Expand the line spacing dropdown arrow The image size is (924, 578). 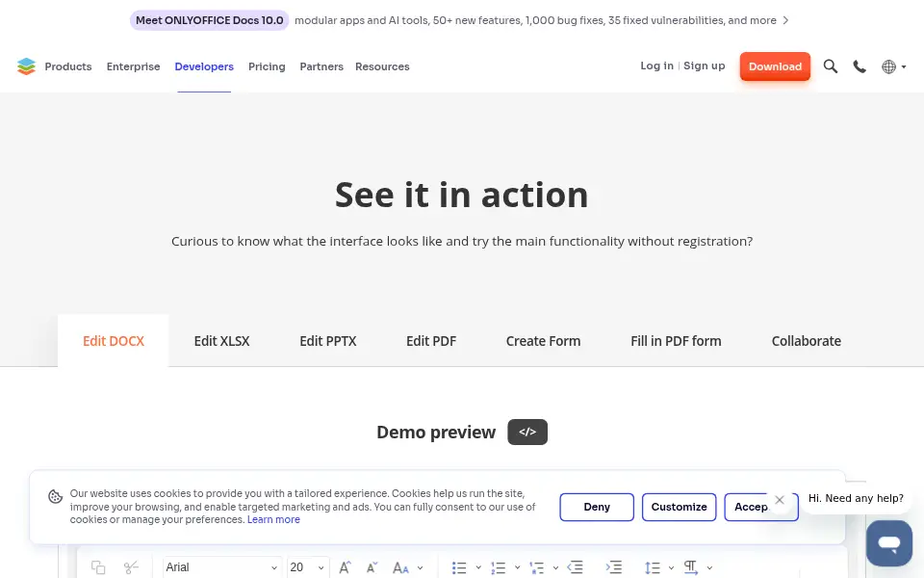tap(671, 568)
